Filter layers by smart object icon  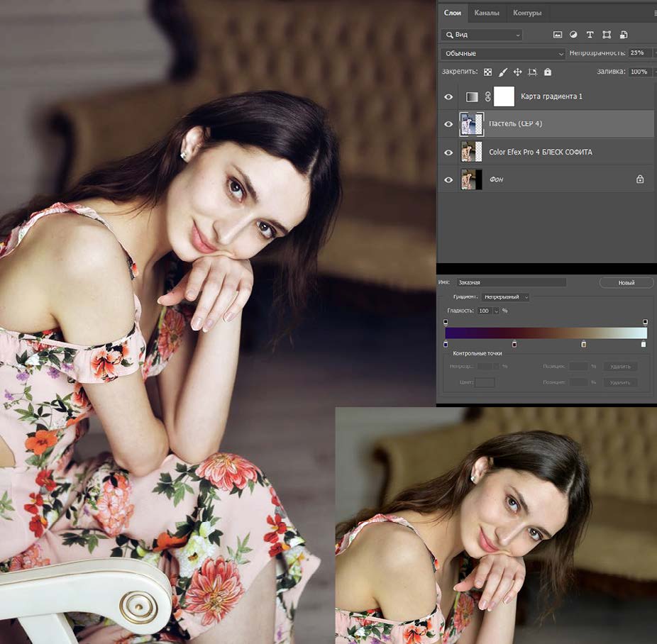coord(624,35)
